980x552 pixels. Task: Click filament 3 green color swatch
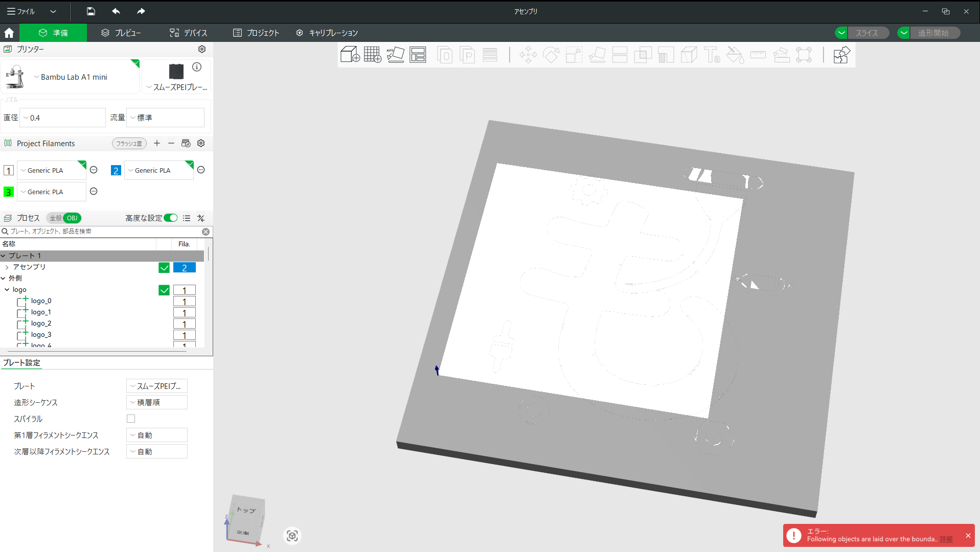click(9, 192)
